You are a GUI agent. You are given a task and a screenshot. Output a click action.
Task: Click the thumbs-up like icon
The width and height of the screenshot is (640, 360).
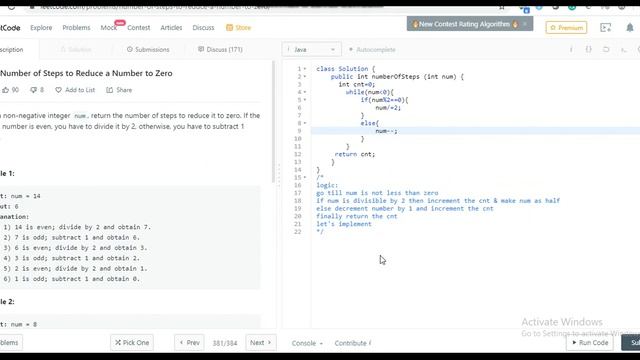(5, 90)
